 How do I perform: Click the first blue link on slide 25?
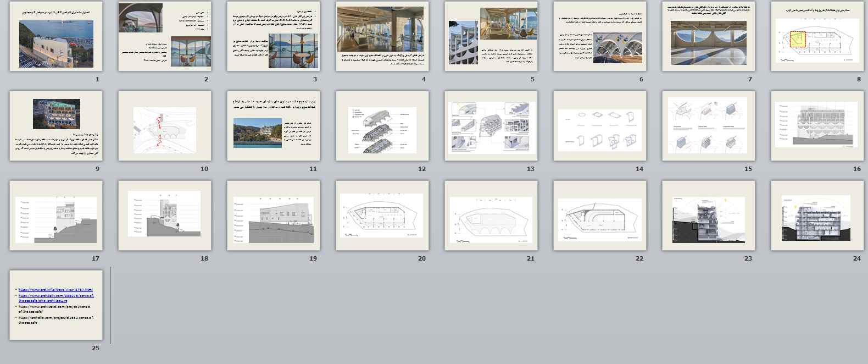55,289
